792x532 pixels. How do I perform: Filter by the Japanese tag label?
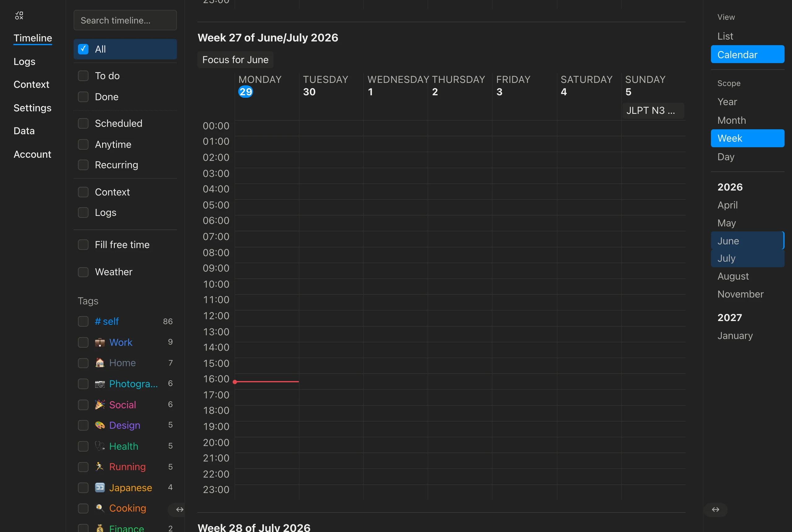(131, 488)
